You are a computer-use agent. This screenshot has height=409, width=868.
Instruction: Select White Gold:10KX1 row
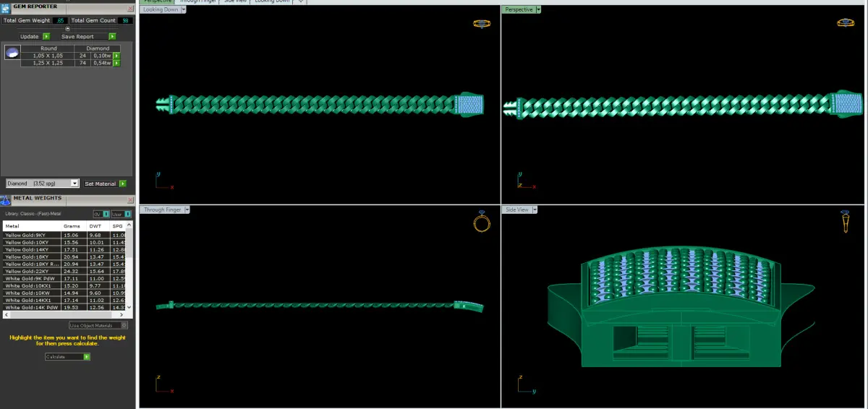[x=65, y=285]
